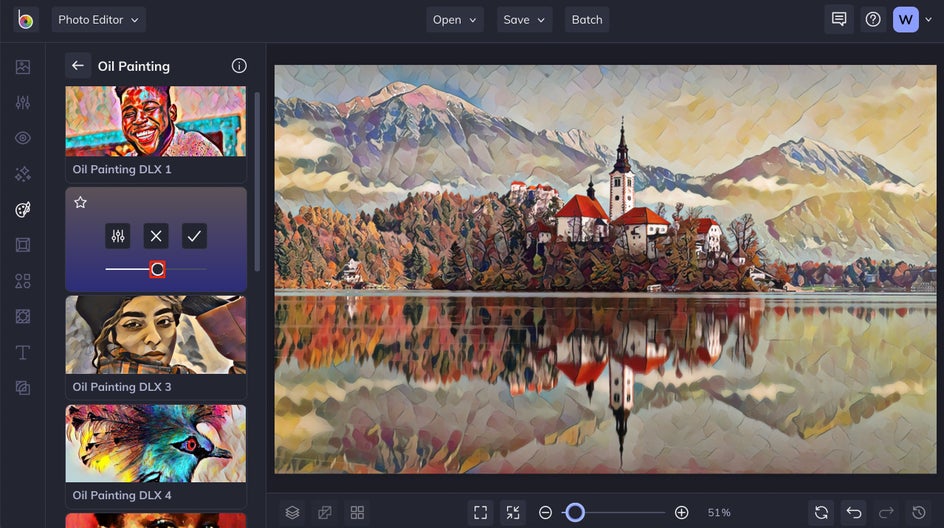Select the Oil Painting DLX 3 effect
The image size is (944, 528).
coord(156,347)
